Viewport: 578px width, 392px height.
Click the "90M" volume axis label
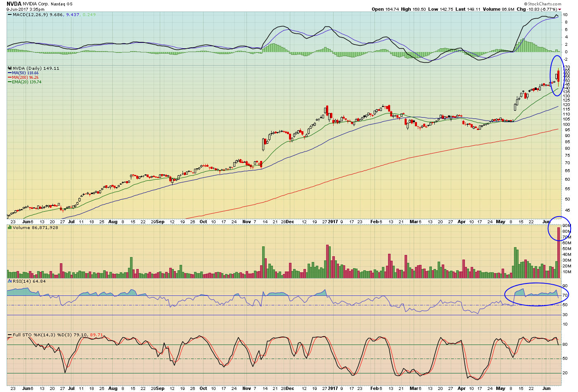tap(566, 226)
